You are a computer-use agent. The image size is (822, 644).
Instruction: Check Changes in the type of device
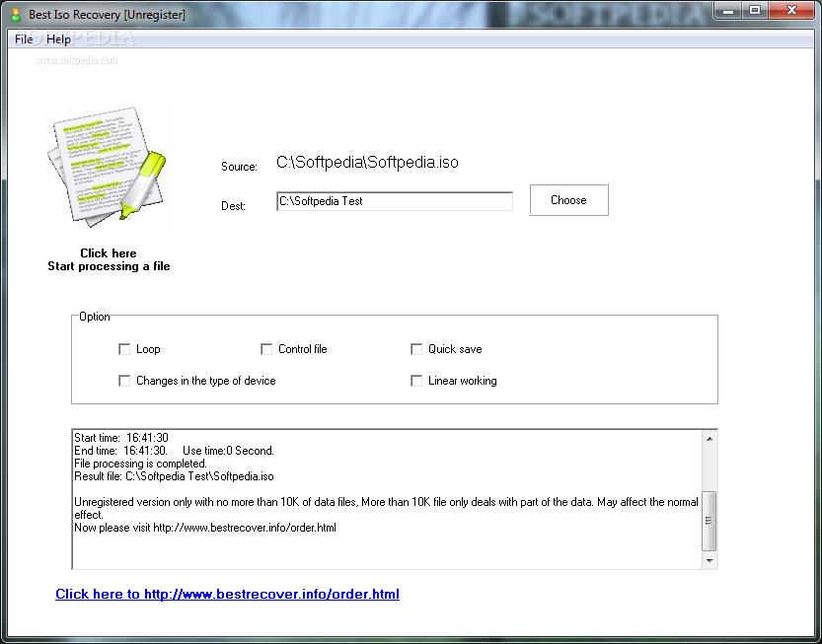pos(124,381)
